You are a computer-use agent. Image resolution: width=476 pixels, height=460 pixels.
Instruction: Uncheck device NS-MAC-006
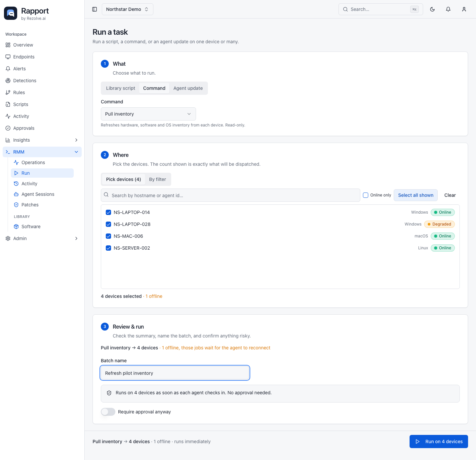tap(108, 236)
